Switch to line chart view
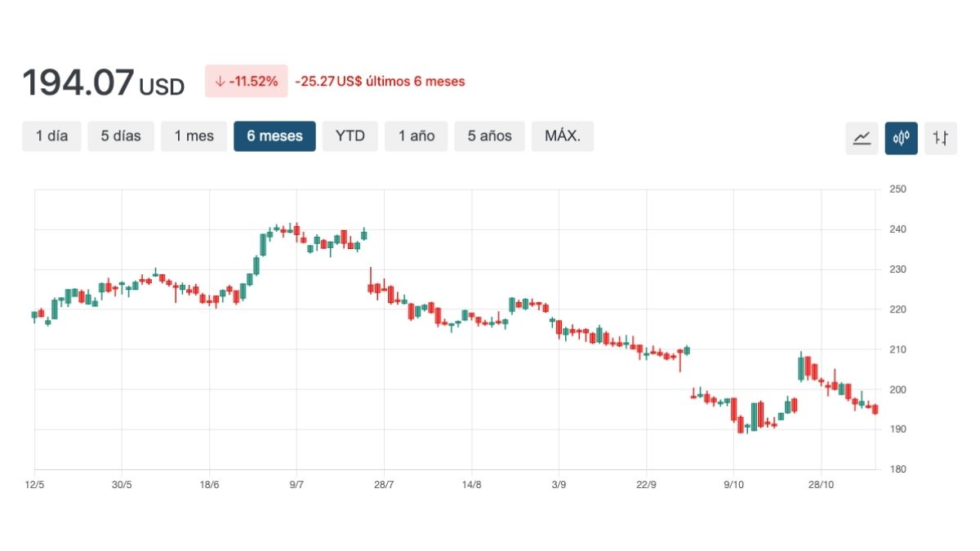This screenshot has height=551, width=980. click(x=862, y=138)
